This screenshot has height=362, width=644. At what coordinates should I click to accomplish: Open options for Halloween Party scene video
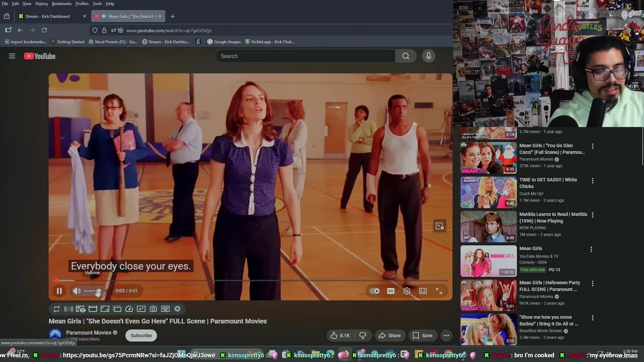(x=593, y=284)
